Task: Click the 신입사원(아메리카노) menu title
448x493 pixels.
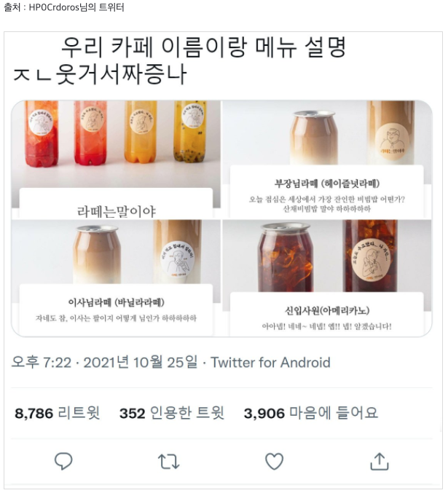Action: point(327,311)
